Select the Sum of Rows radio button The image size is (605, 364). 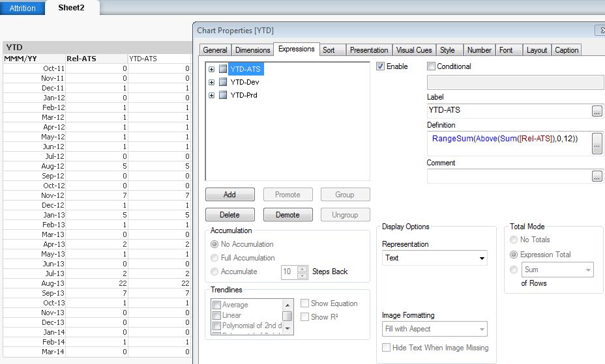514,270
